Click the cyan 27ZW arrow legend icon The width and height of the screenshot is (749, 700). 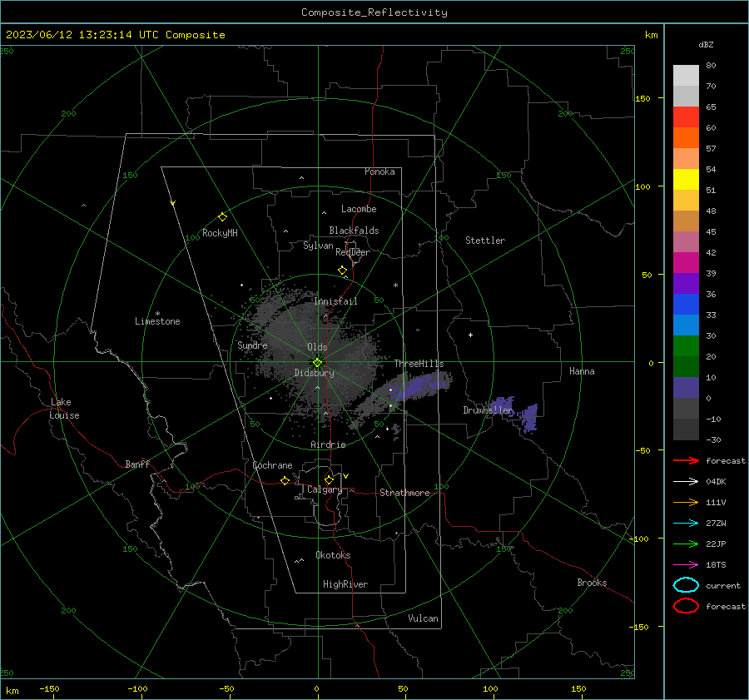click(686, 524)
